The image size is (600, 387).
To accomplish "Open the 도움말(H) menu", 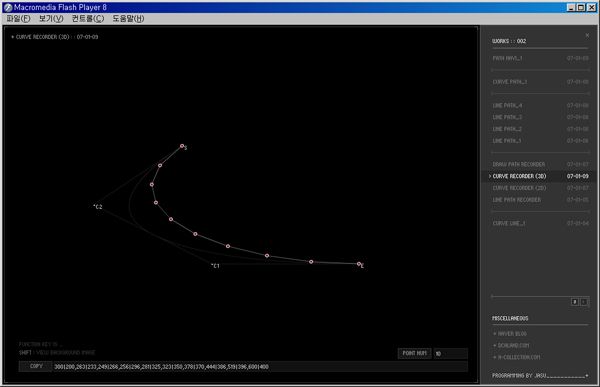I will pyautogui.click(x=128, y=18).
